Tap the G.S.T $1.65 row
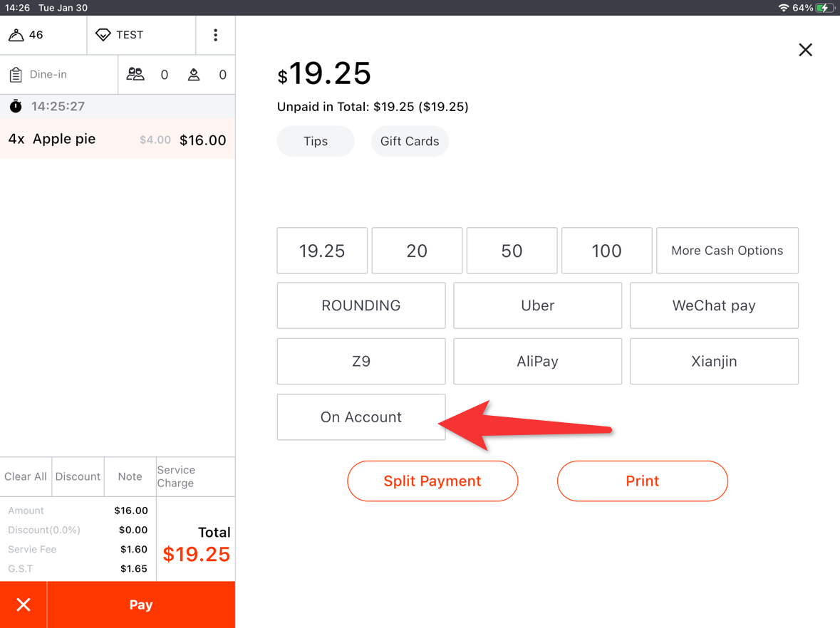Viewport: 840px width, 628px height. coord(78,569)
